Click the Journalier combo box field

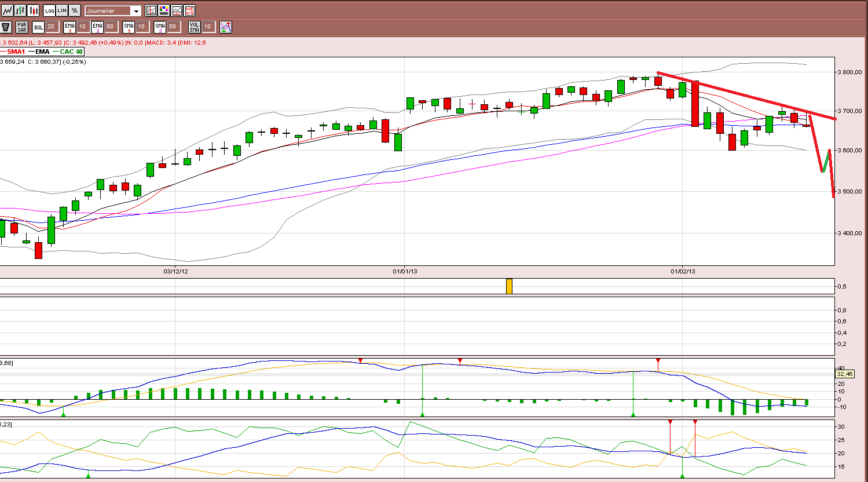pyautogui.click(x=113, y=11)
